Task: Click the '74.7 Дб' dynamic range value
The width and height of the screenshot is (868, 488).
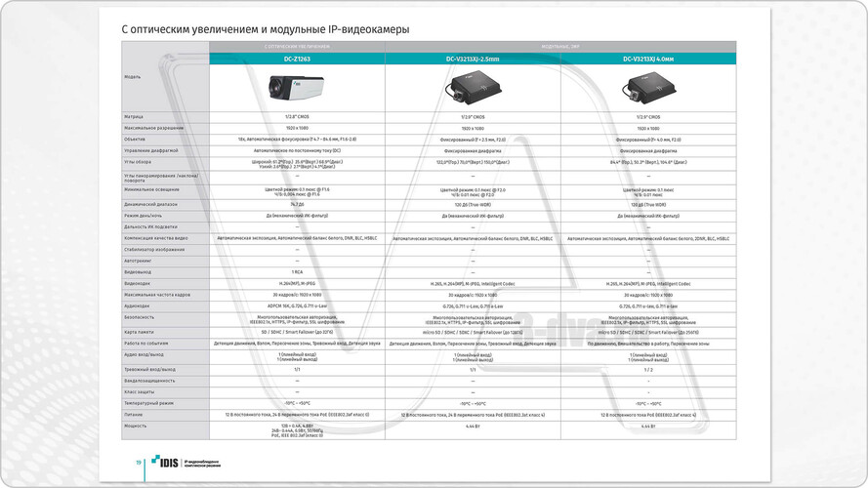Action: [x=297, y=204]
